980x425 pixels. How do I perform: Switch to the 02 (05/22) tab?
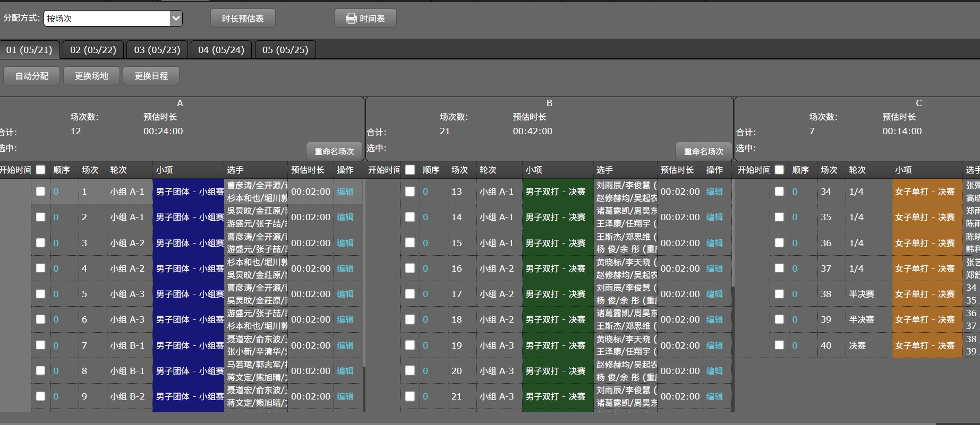pyautogui.click(x=93, y=50)
